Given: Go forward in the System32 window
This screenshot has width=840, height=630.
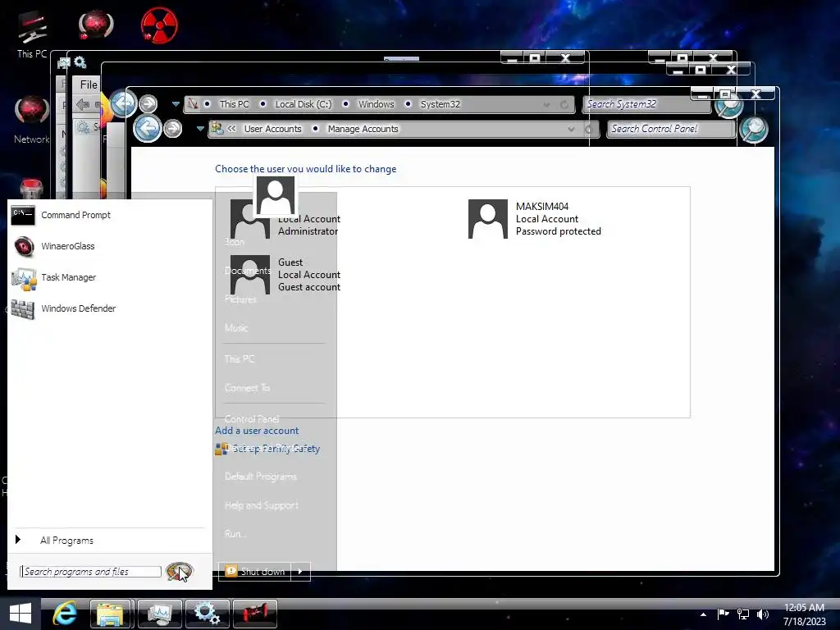Looking at the screenshot, I should tap(148, 103).
